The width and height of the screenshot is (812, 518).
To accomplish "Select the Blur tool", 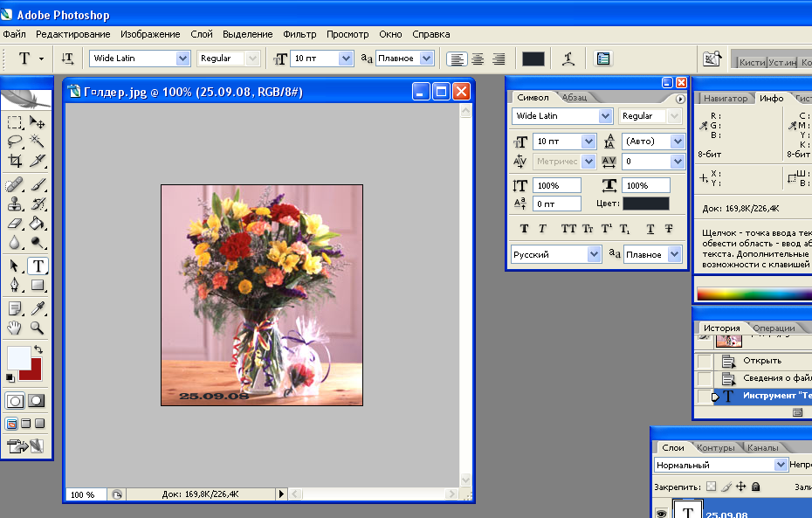I will tap(15, 243).
